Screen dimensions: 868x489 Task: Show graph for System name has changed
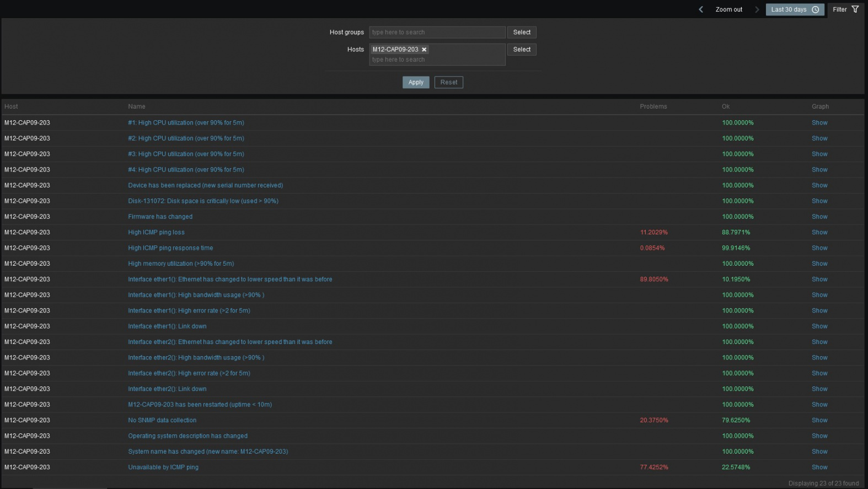coord(819,452)
